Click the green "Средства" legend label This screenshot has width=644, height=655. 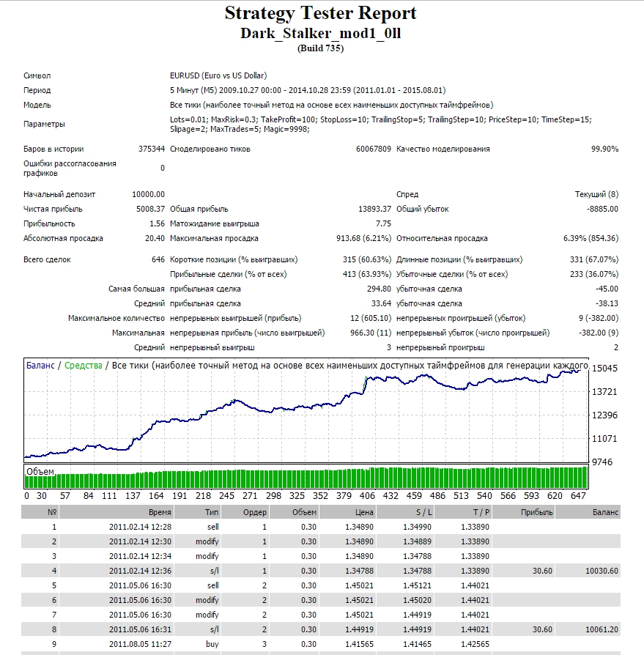(x=83, y=366)
